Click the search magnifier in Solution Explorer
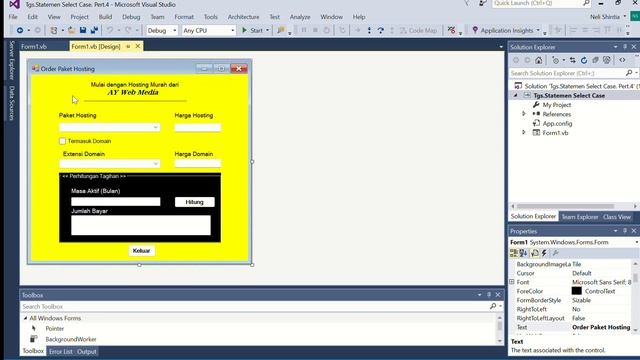 (x=629, y=73)
